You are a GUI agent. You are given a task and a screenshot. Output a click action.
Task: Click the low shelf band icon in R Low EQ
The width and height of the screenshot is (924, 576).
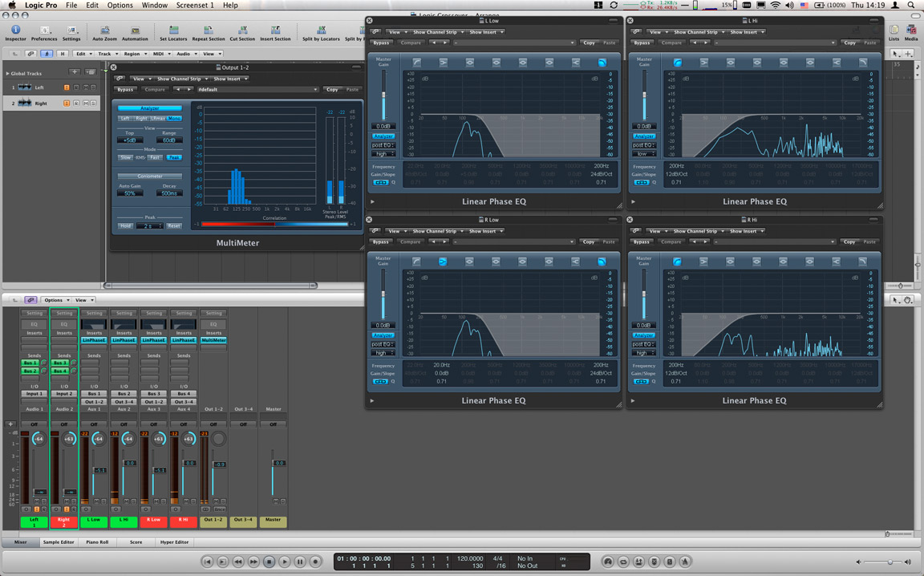443,262
